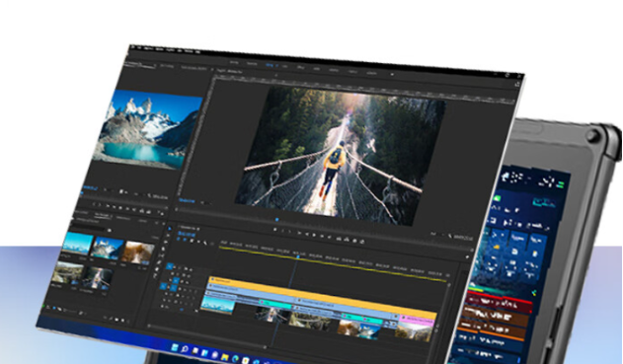Launch Microsoft Edge from the taskbar
The image size is (623, 364).
235,358
